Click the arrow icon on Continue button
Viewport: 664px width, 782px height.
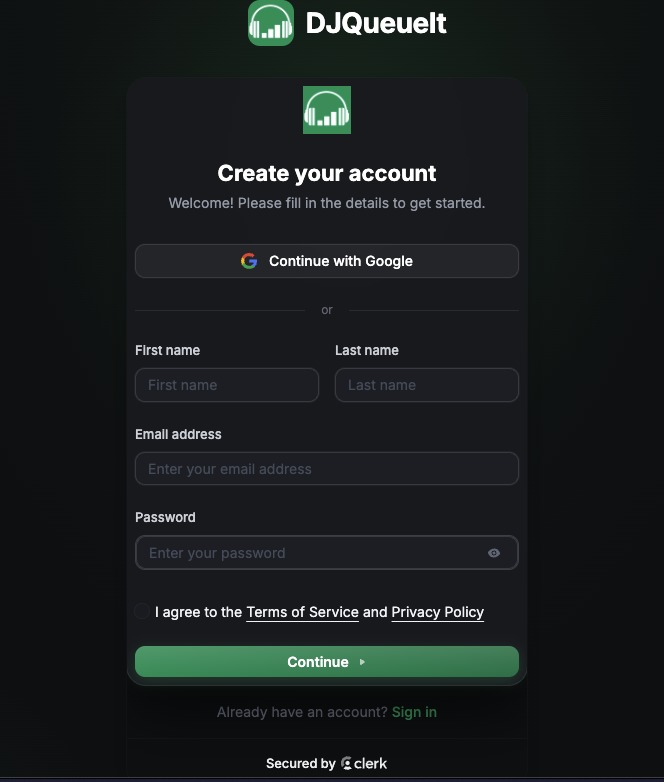362,662
